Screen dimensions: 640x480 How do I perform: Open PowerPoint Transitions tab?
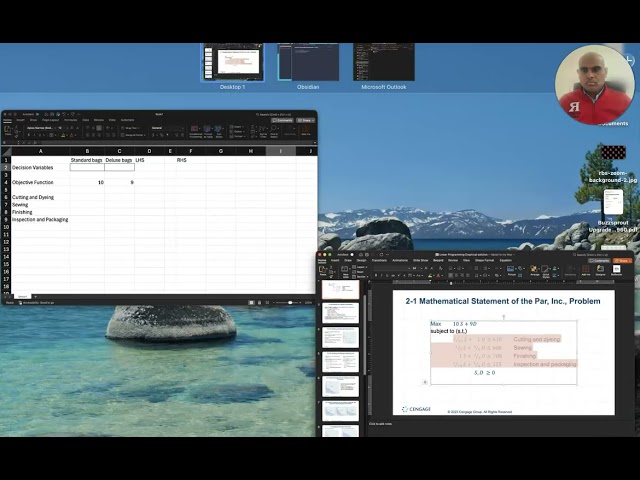coord(379,260)
